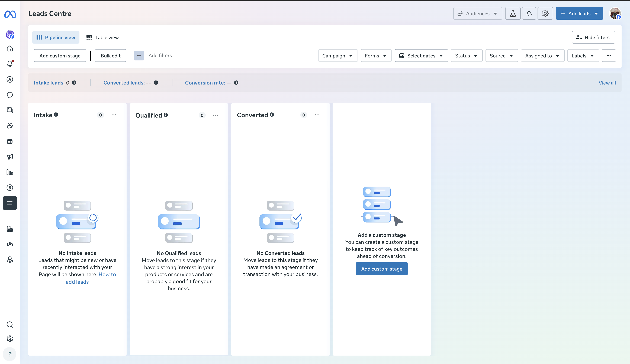This screenshot has width=630, height=364.
Task: Click the profile avatar picture
Action: pyautogui.click(x=615, y=14)
